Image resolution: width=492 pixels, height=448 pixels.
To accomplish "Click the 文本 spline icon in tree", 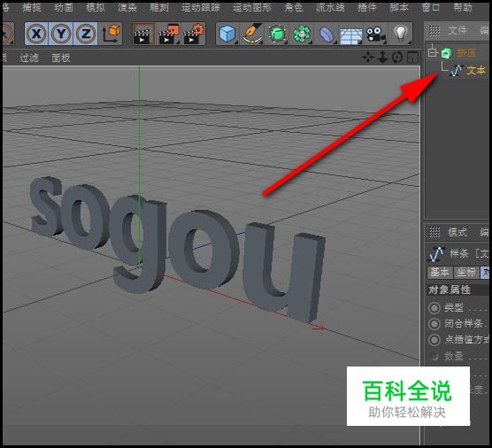I will [x=456, y=71].
